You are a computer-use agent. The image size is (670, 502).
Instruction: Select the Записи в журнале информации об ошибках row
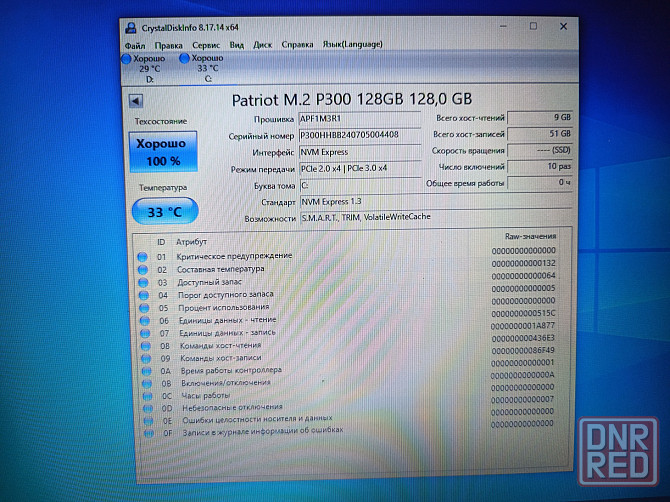click(353, 429)
